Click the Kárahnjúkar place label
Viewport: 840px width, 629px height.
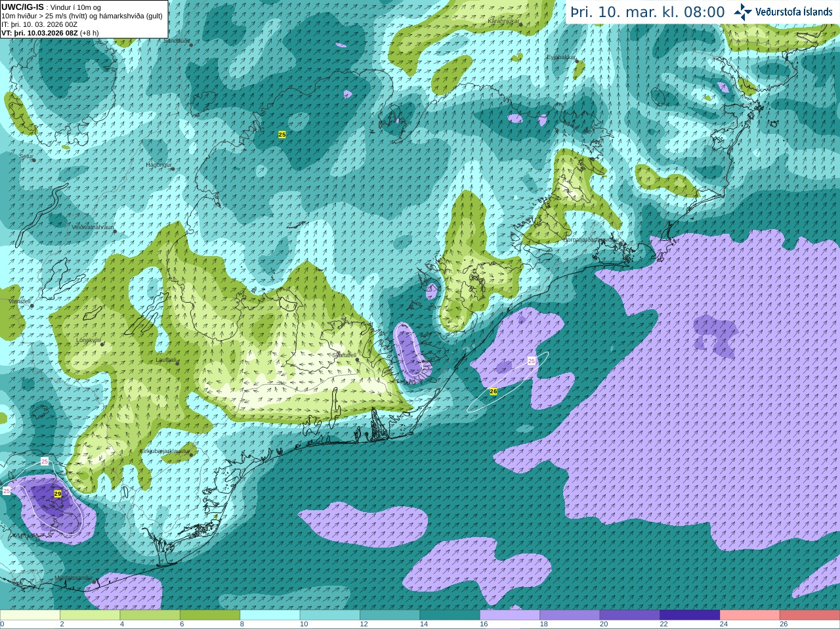coord(504,21)
